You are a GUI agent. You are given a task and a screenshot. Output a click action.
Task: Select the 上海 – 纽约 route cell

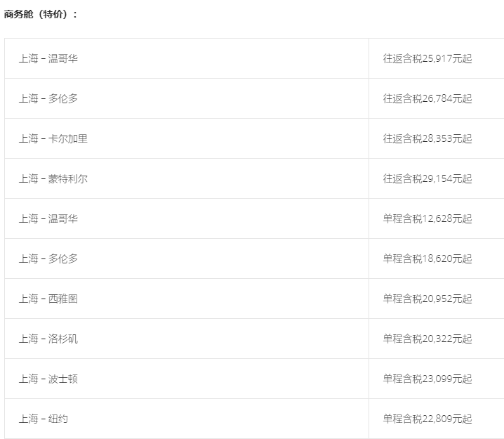[x=44, y=419]
